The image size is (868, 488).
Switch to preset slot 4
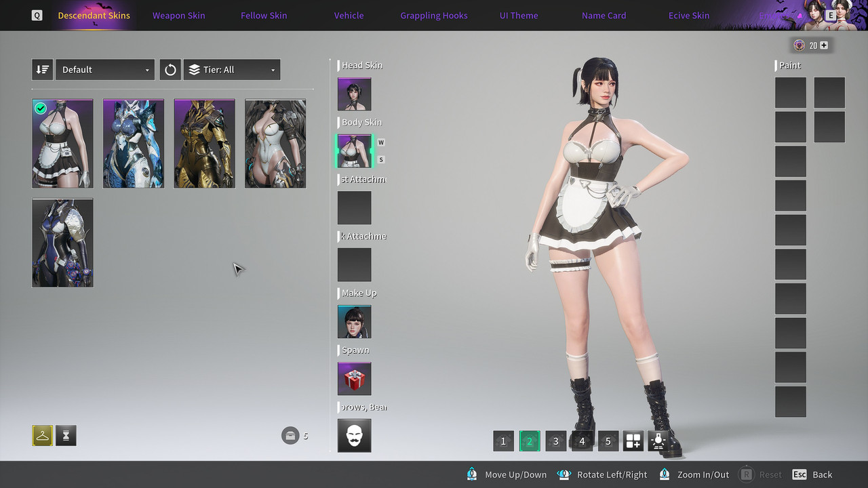tap(582, 441)
